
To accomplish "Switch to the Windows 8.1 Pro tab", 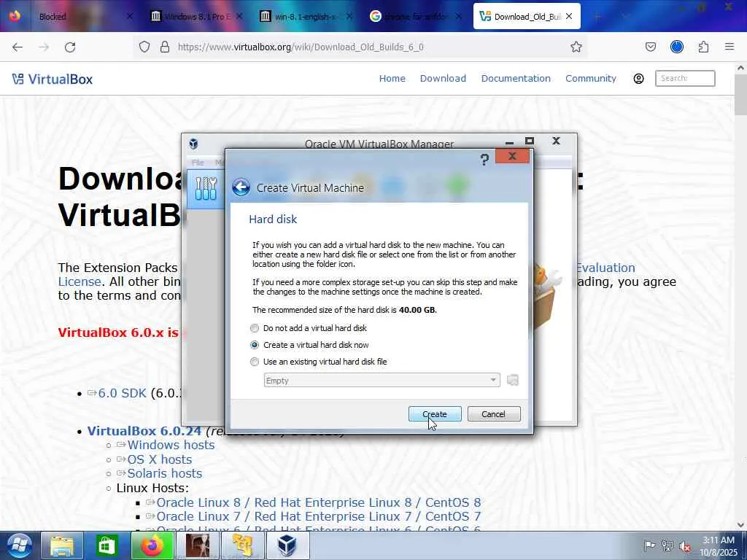I will [196, 17].
